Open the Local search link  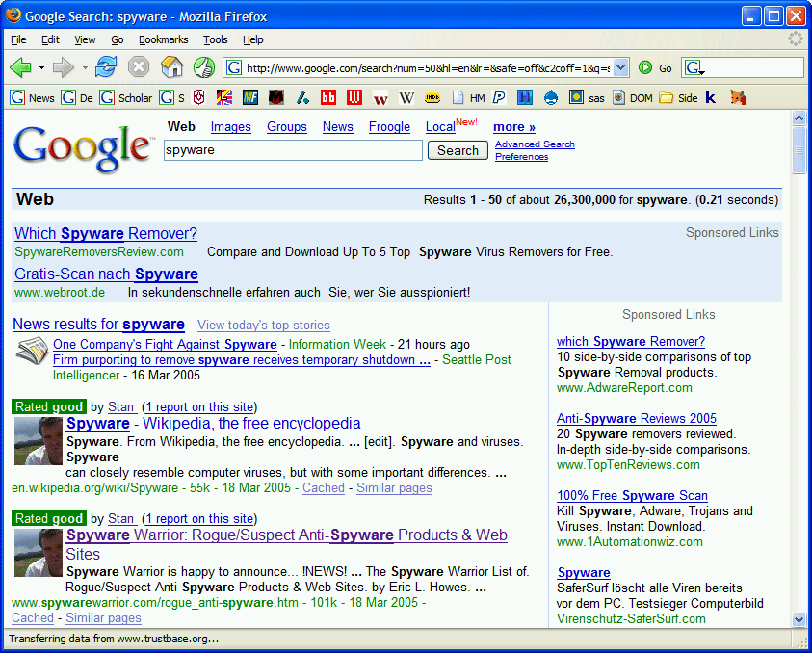pyautogui.click(x=440, y=127)
